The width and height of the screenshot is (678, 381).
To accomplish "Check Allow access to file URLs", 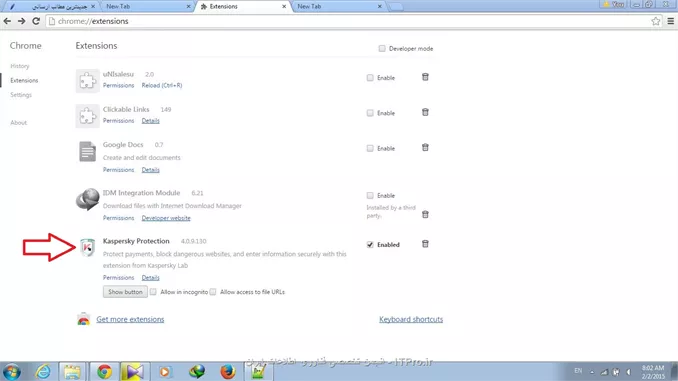I will pyautogui.click(x=213, y=292).
